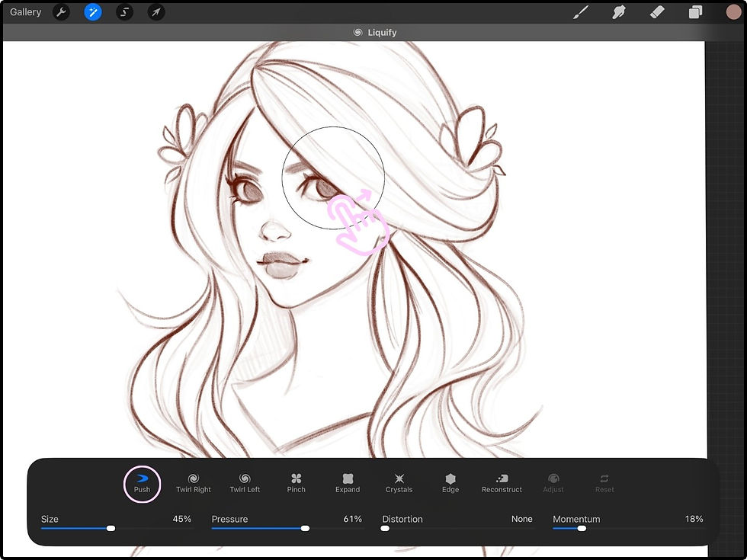Select the Smudge finger tool
Viewport: 747px width, 560px height.
pos(618,12)
